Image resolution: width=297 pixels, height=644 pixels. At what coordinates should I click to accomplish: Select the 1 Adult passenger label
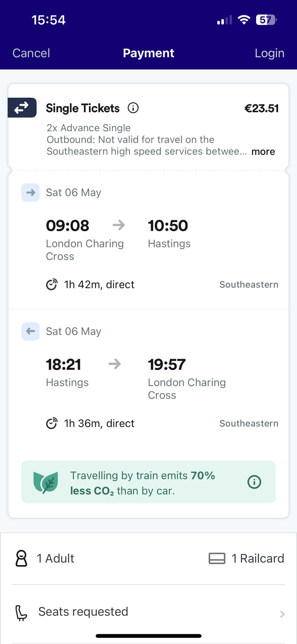pos(56,558)
